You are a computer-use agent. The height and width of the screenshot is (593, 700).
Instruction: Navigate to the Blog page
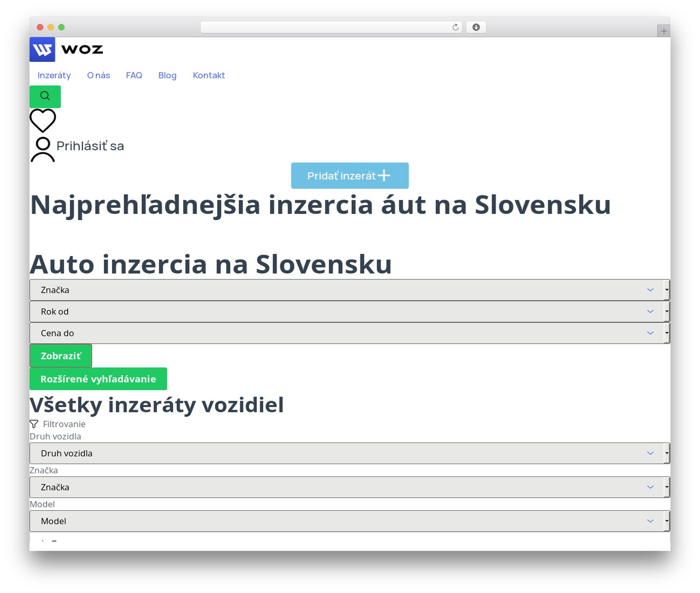pos(167,75)
